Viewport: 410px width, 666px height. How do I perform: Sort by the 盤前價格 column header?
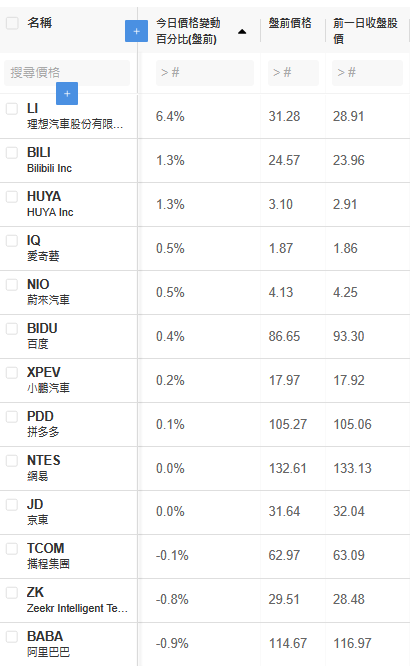pyautogui.click(x=290, y=23)
